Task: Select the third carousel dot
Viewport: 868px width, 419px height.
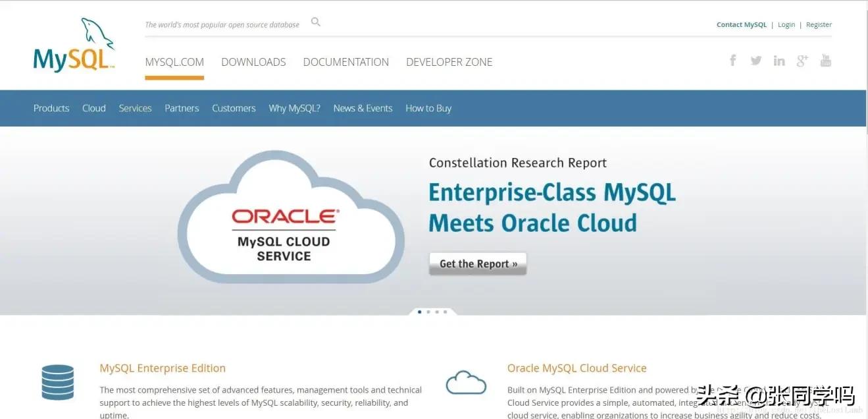Action: coord(436,312)
